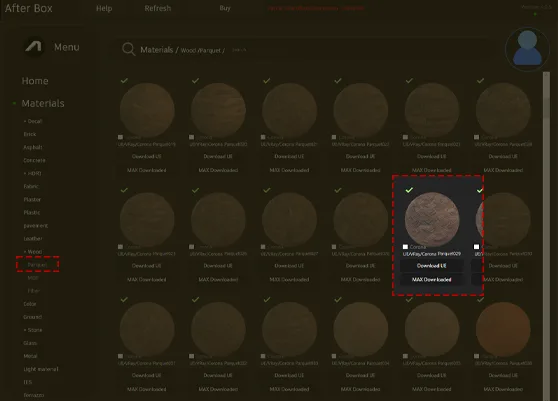Click Wood in the breadcrumb path
The height and width of the screenshot is (401, 558).
(189, 51)
